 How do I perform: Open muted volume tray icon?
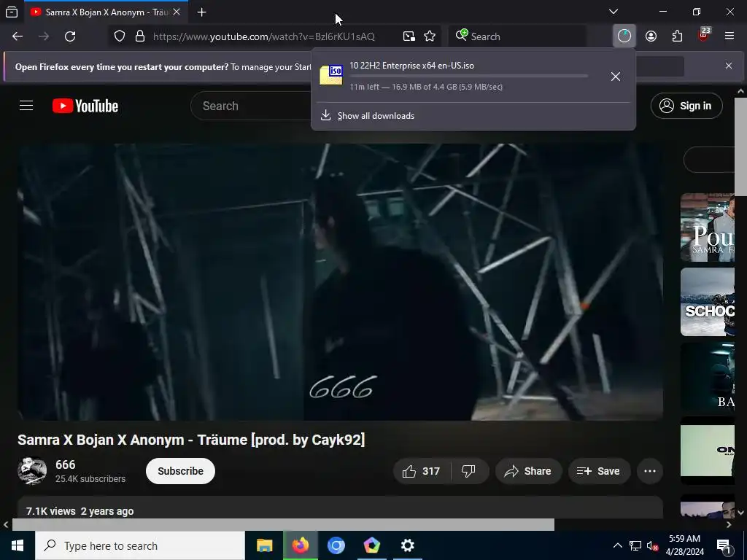click(652, 545)
